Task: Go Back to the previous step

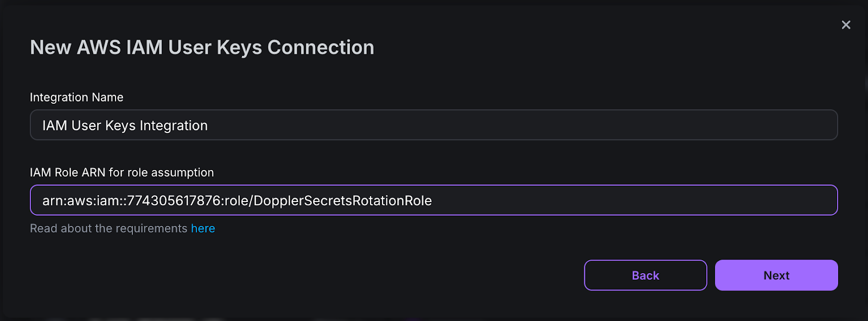Action: pyautogui.click(x=645, y=275)
